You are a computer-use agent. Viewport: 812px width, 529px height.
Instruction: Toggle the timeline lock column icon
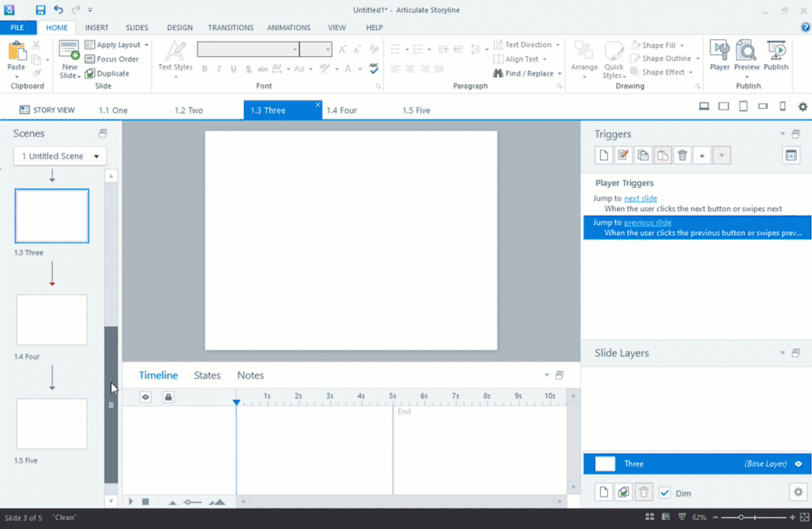[167, 397]
